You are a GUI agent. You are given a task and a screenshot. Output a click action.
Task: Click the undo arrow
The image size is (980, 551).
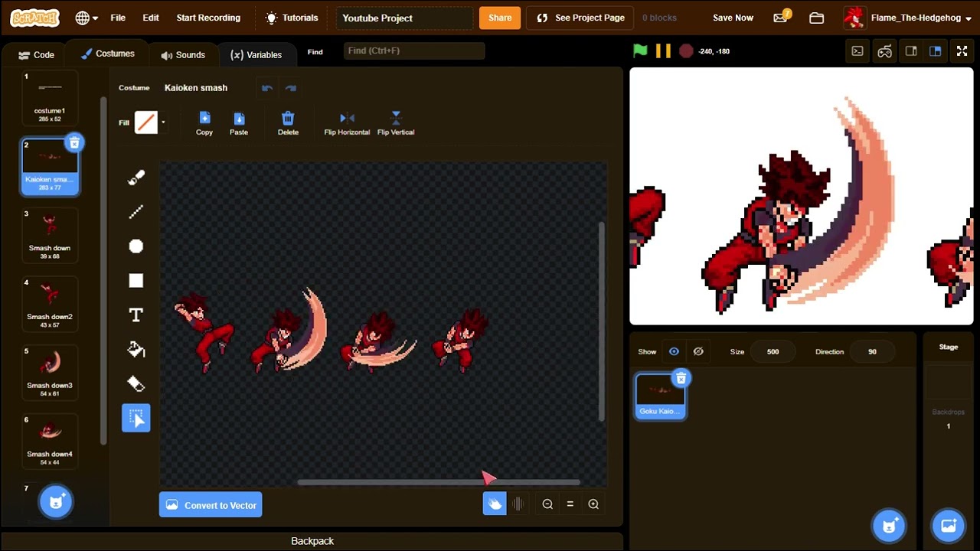tap(266, 88)
